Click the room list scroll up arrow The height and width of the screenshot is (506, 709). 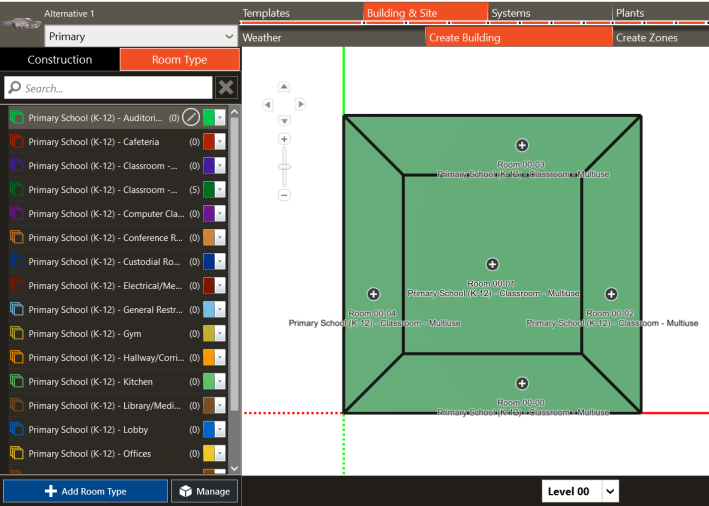click(234, 112)
